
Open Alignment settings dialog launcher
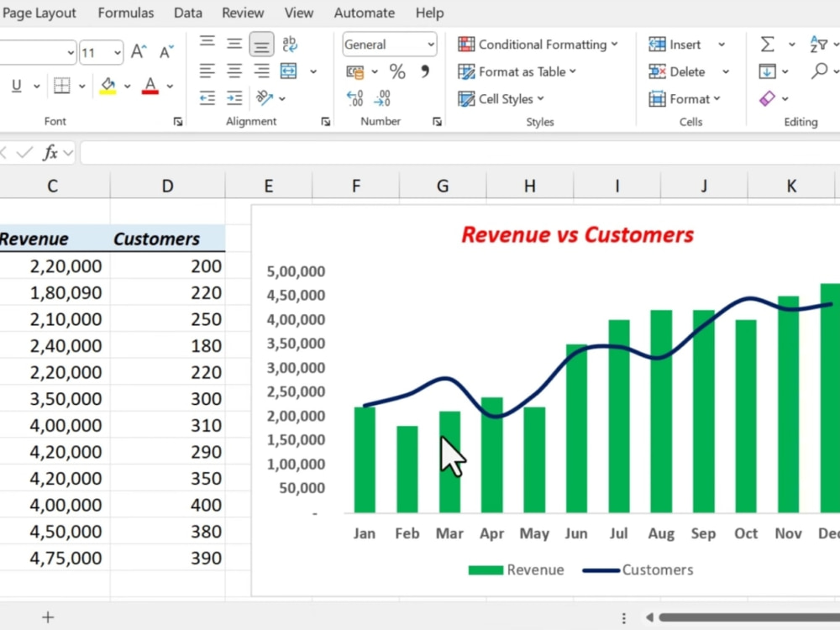[325, 122]
